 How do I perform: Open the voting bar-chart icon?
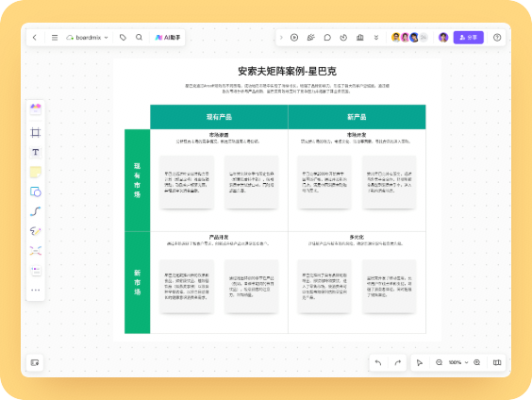(360, 38)
